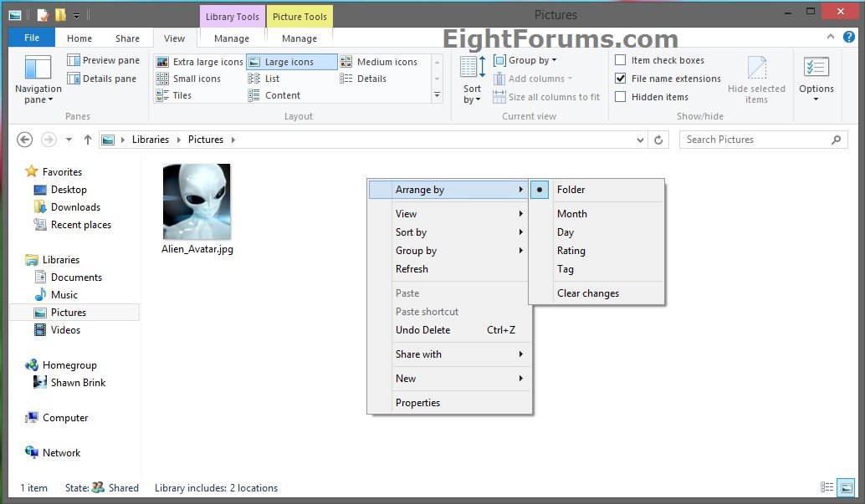865x504 pixels.
Task: Switch to details view in status bar
Action: (827, 487)
